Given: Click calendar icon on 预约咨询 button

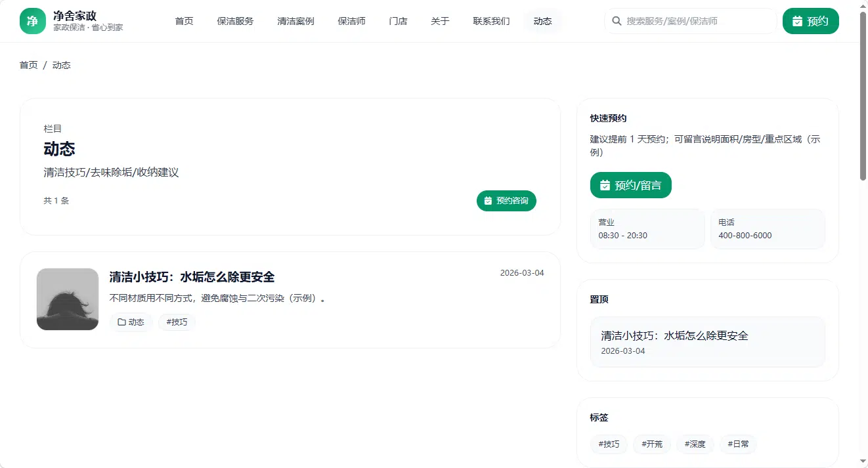Looking at the screenshot, I should tap(488, 201).
